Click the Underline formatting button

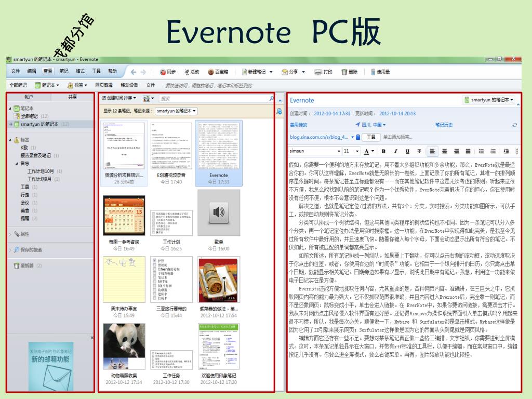[407, 151]
